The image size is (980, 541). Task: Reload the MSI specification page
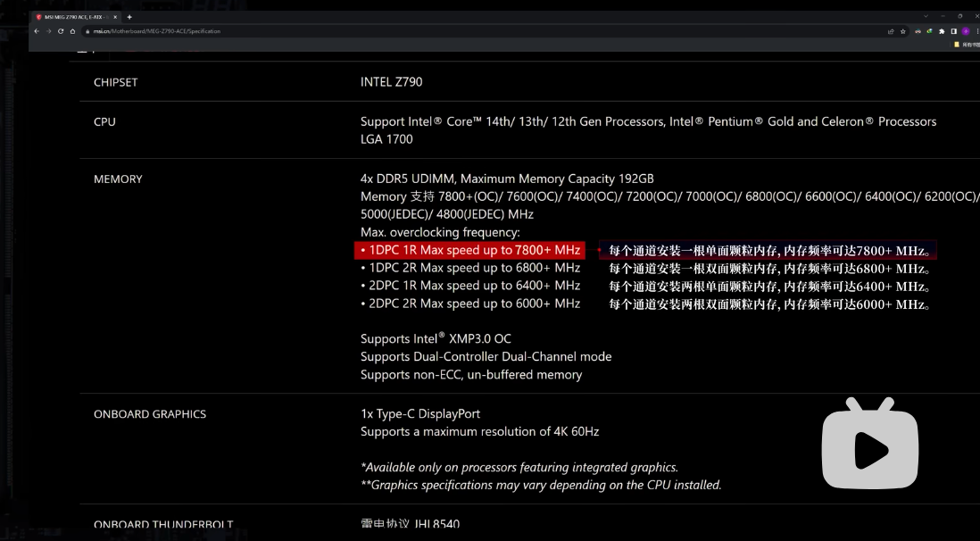tap(61, 31)
